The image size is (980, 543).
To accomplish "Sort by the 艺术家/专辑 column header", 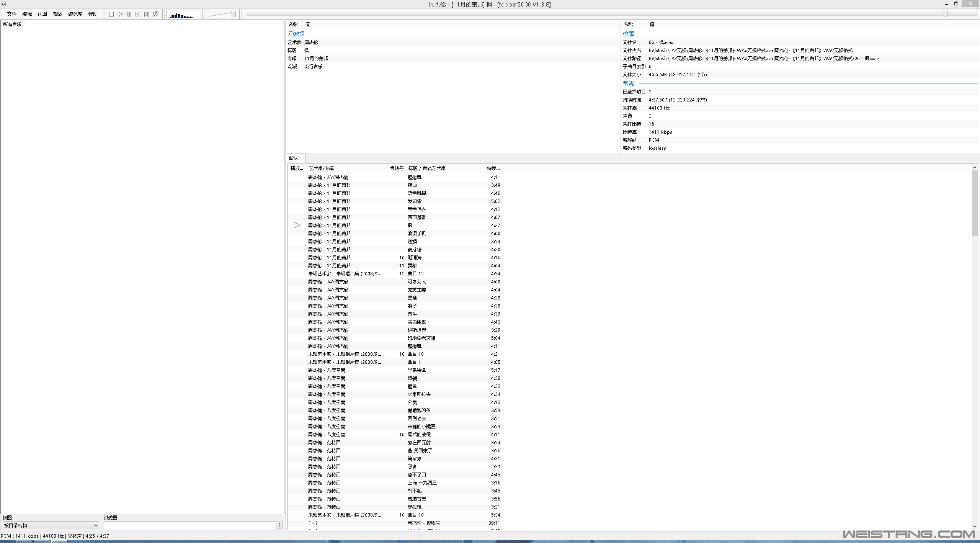I will pyautogui.click(x=345, y=168).
